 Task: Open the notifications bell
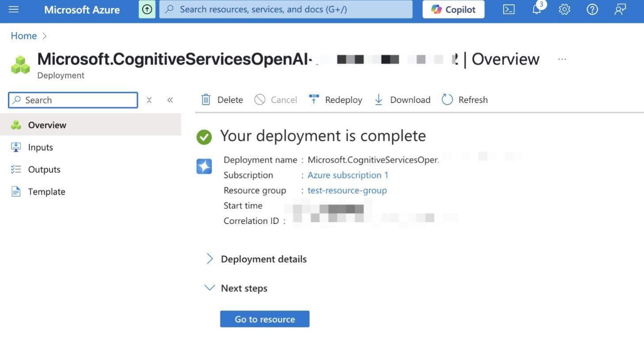[x=536, y=9]
